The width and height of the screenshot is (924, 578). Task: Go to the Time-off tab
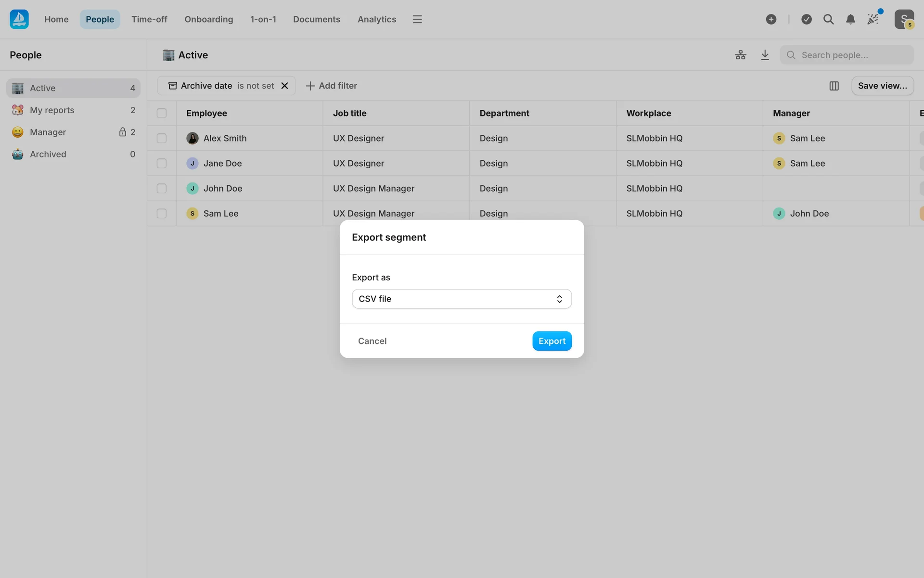pyautogui.click(x=149, y=19)
